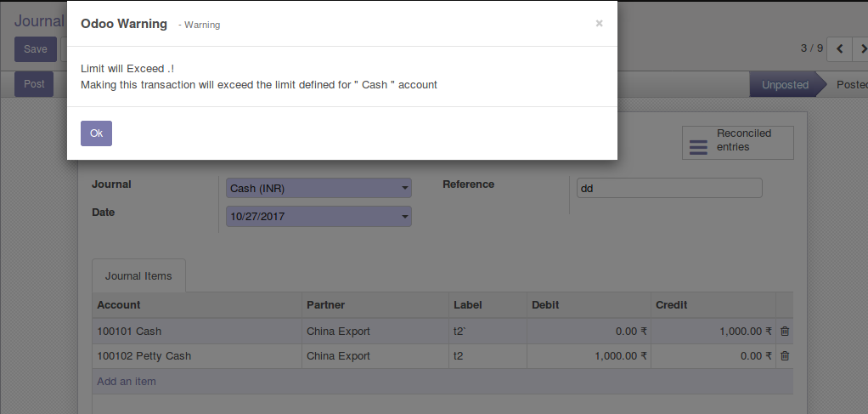Click Add an item link
This screenshot has height=414, width=868.
pyautogui.click(x=127, y=382)
